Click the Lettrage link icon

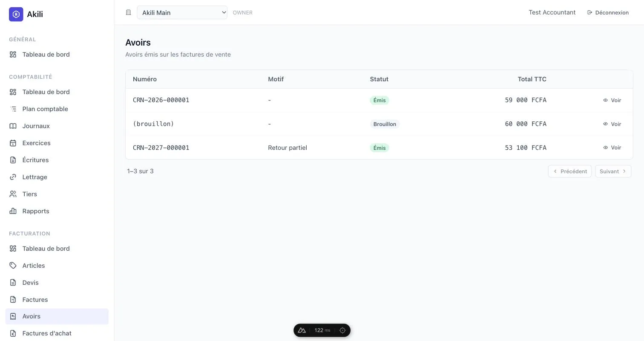13,177
